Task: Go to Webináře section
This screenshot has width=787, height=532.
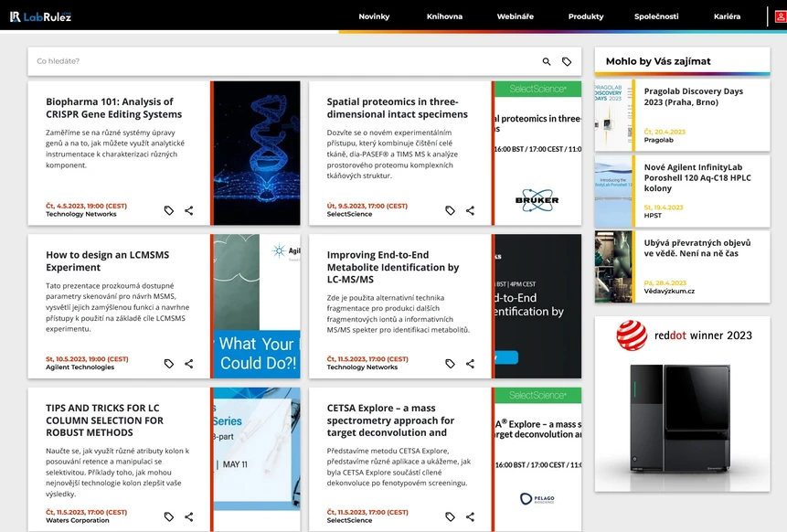Action: coord(516,16)
